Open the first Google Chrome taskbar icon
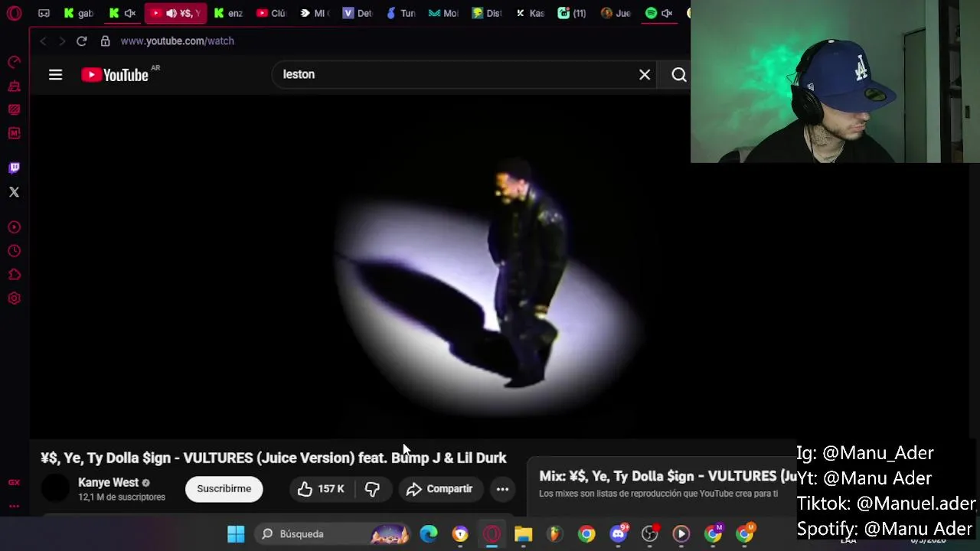The image size is (980, 551). [x=586, y=533]
